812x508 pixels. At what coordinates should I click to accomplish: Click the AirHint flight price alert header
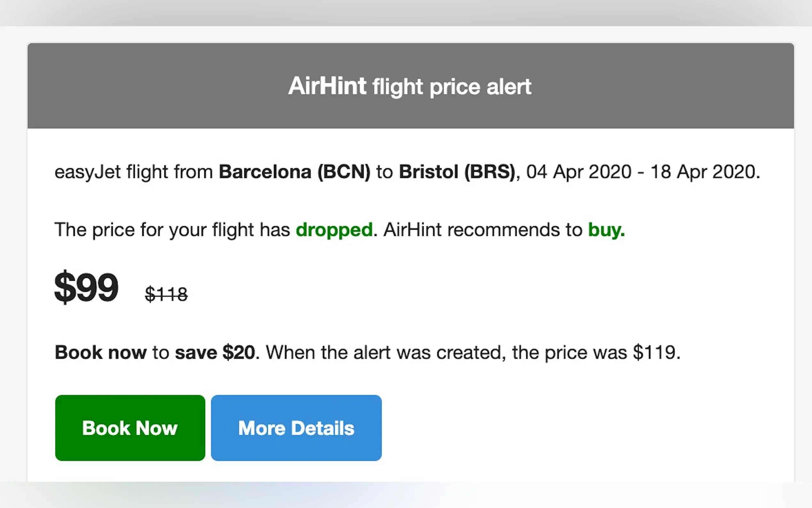[x=410, y=86]
